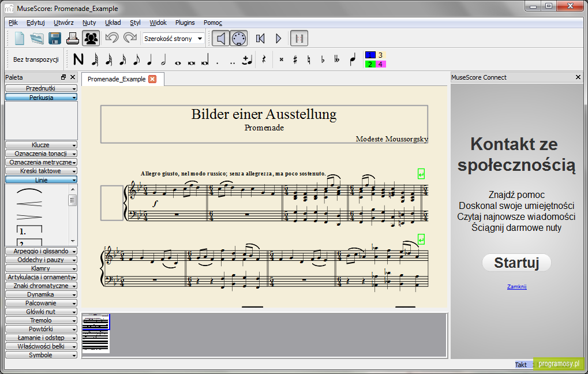Toggle the play repeats button

click(x=299, y=38)
